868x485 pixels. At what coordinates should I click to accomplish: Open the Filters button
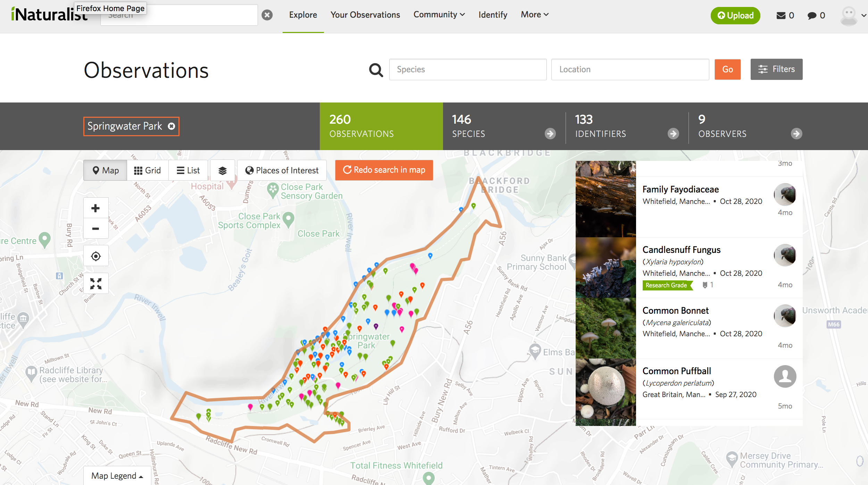[x=776, y=69]
